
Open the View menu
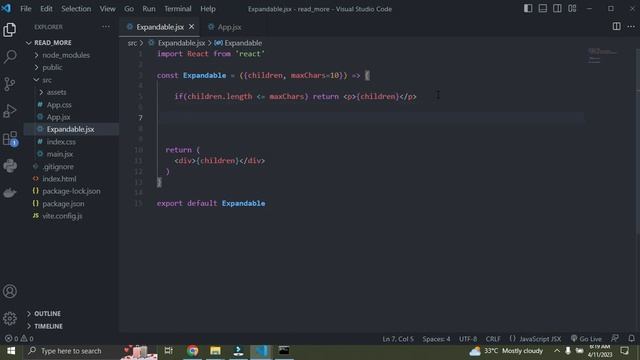tap(107, 9)
